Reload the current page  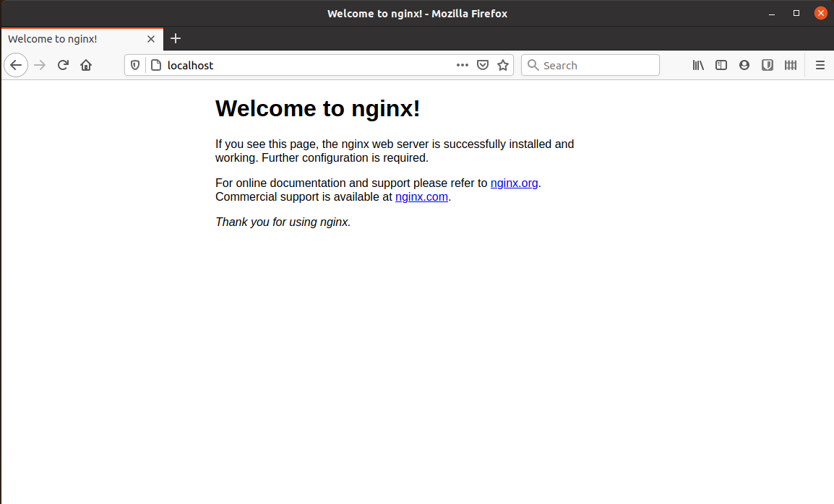click(x=63, y=66)
